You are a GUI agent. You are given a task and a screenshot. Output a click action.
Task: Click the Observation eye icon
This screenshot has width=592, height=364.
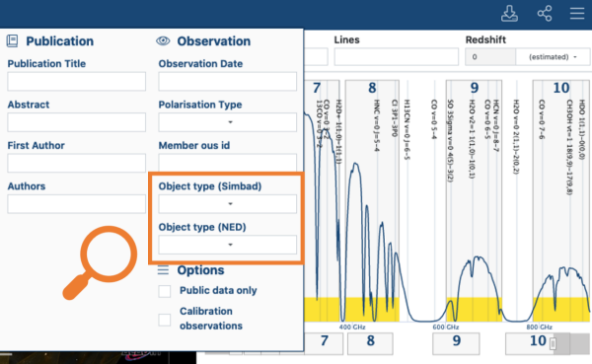click(x=163, y=40)
